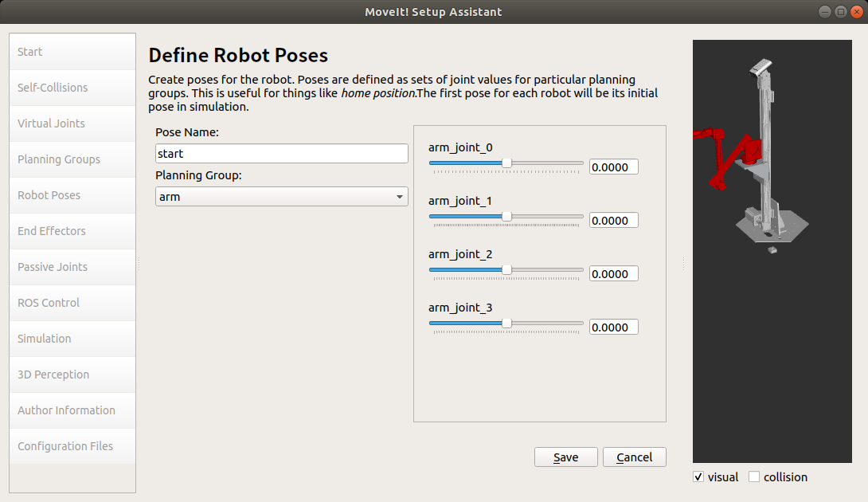Screen dimensions: 868x502
Task: Cancel pose editing
Action: click(x=635, y=457)
